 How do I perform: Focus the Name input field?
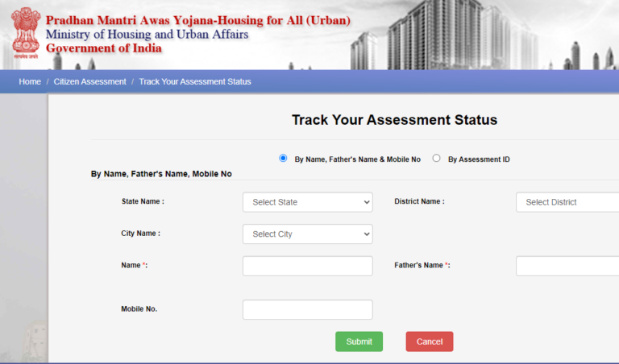pos(308,267)
